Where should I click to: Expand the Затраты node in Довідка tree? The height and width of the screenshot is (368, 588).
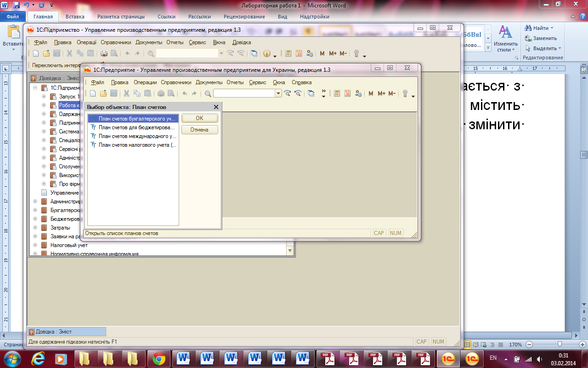click(35, 228)
